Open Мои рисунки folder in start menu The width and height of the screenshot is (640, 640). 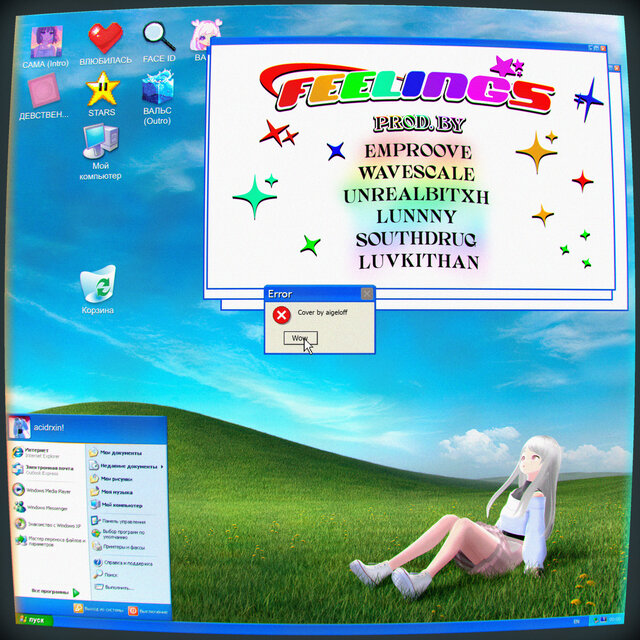click(111, 479)
